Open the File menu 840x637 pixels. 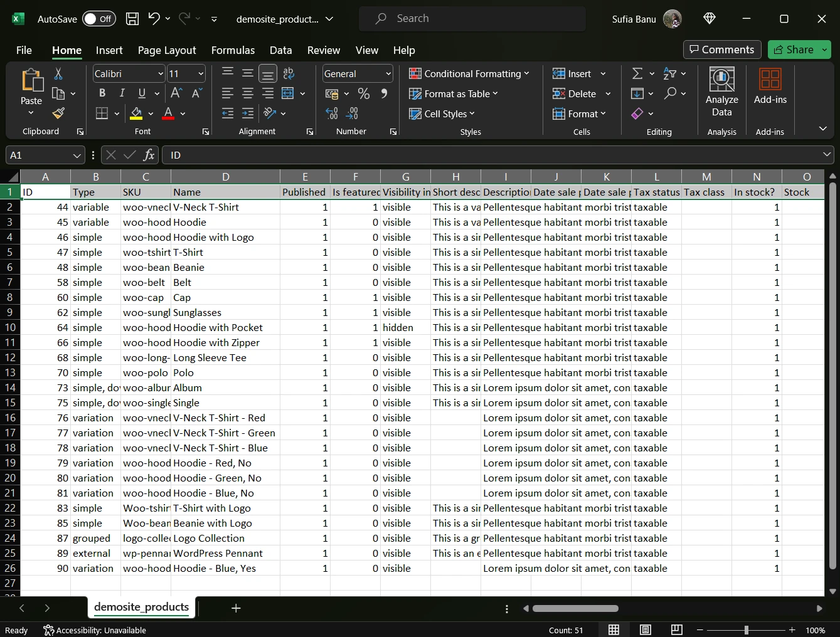pos(24,50)
